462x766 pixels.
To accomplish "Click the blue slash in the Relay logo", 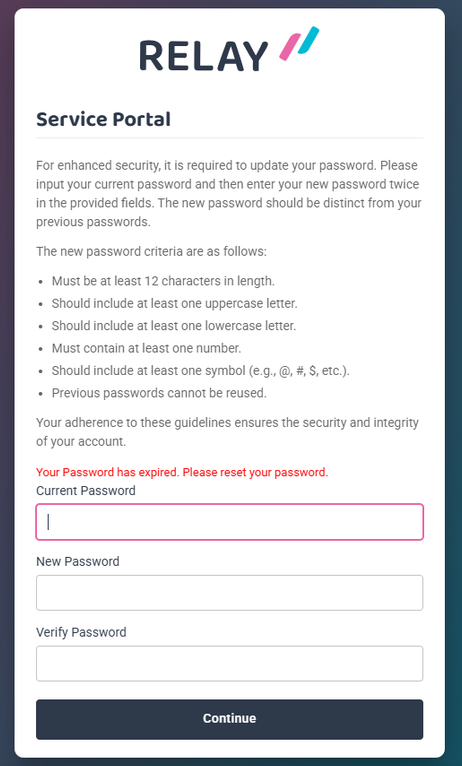I will pyautogui.click(x=307, y=40).
